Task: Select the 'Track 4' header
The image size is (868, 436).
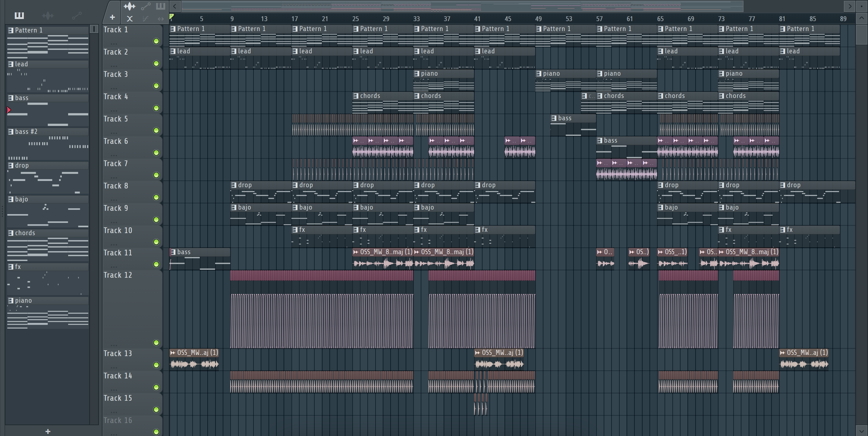Action: [x=132, y=103]
